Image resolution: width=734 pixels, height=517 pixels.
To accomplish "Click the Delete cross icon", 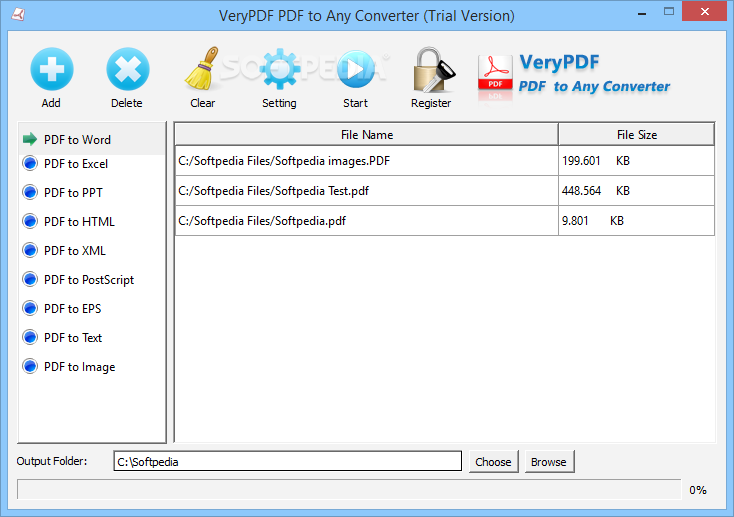I will [127, 69].
